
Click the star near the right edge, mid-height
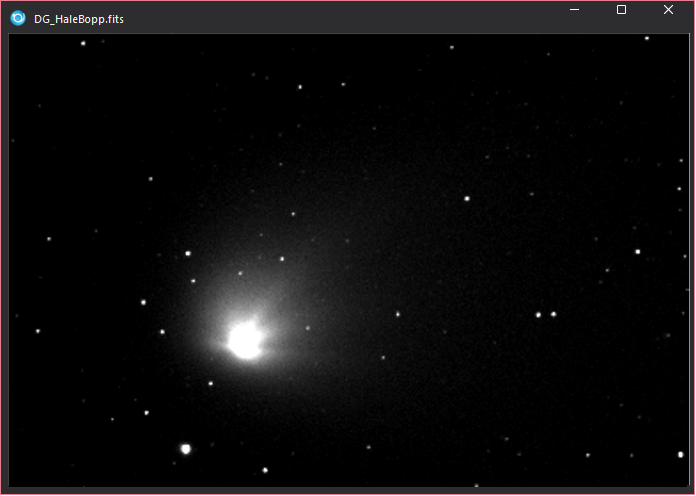coord(637,252)
